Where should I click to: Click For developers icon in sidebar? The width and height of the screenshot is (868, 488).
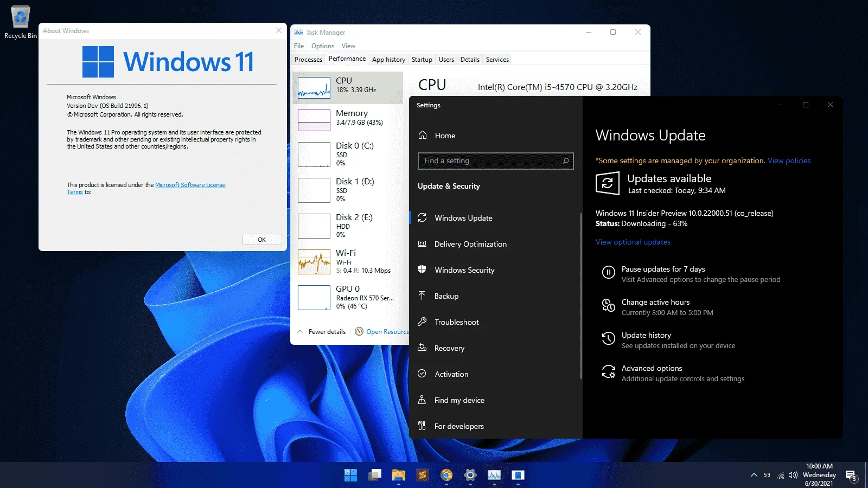point(422,426)
